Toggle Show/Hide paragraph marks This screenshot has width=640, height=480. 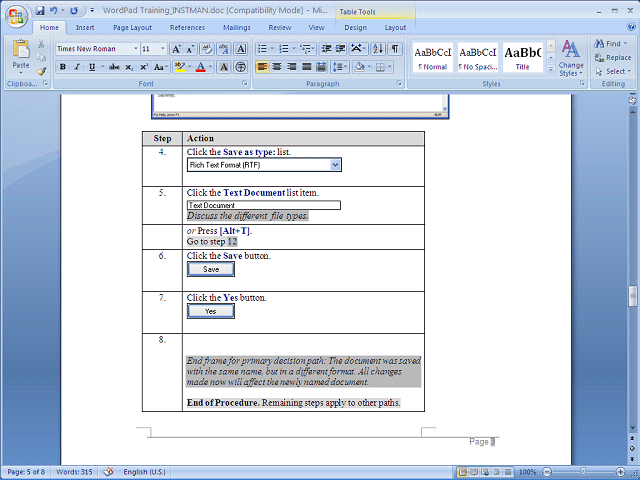[395, 49]
